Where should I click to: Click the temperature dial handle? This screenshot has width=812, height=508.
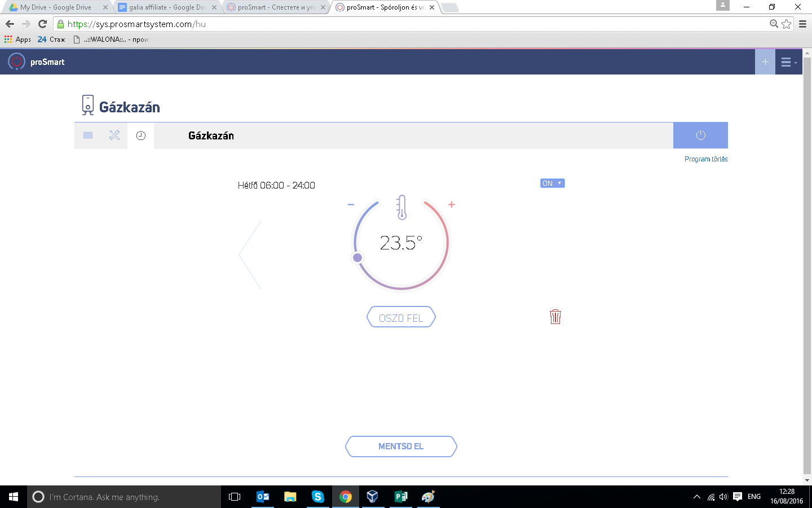pyautogui.click(x=358, y=258)
